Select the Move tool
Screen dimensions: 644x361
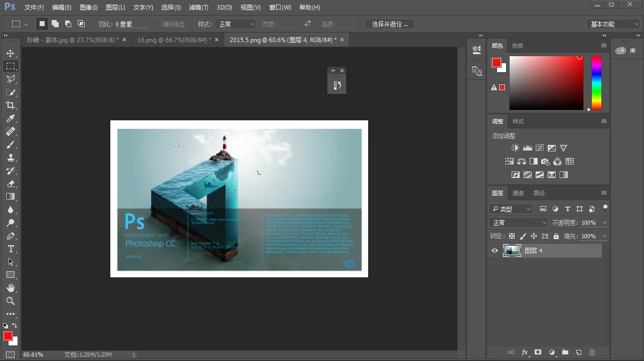(11, 53)
